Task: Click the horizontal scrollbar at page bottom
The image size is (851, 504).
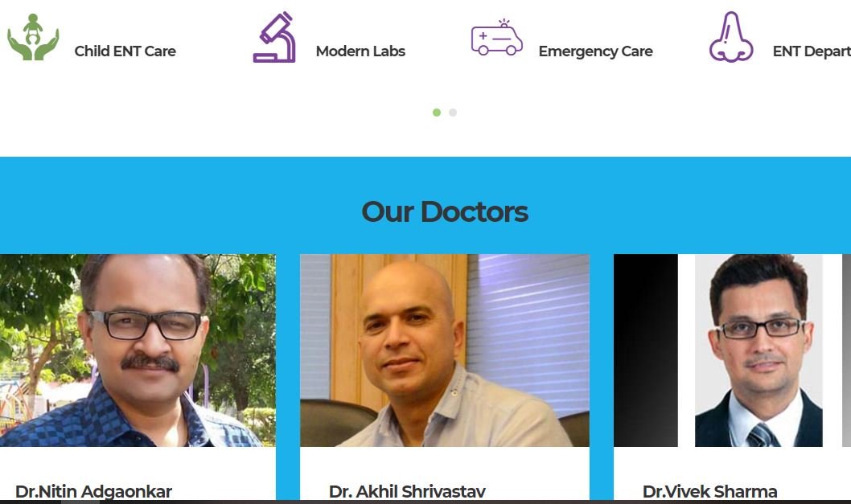Action: click(425, 502)
